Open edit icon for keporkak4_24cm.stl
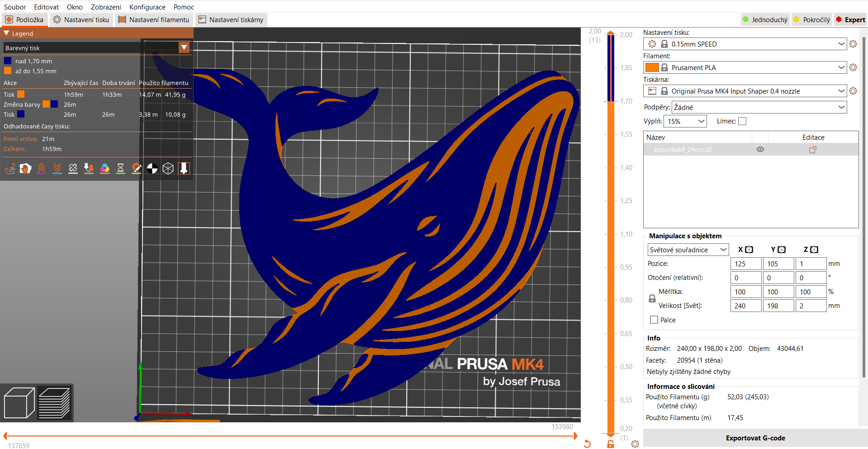The height and width of the screenshot is (449, 868). pyautogui.click(x=813, y=150)
